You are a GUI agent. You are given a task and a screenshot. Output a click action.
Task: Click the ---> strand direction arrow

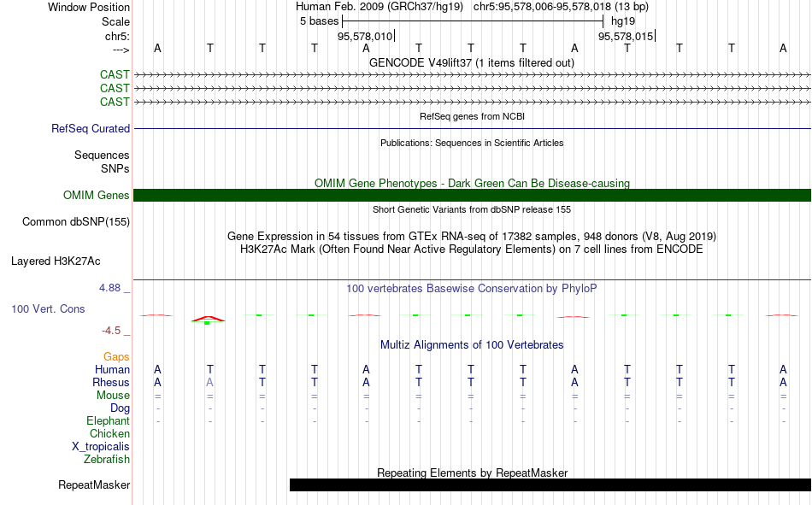(x=121, y=50)
